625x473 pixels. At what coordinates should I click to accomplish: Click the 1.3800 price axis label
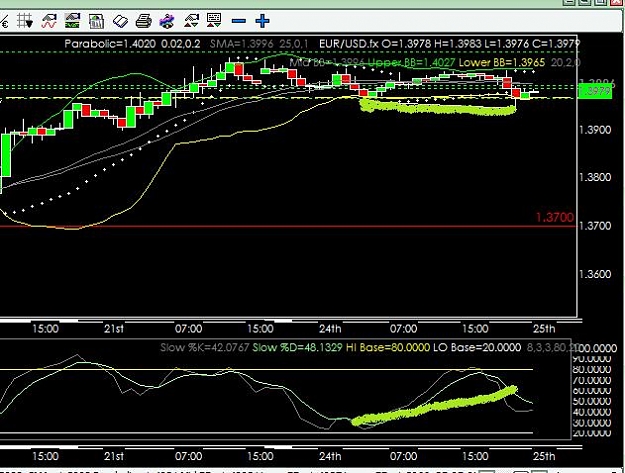point(595,177)
